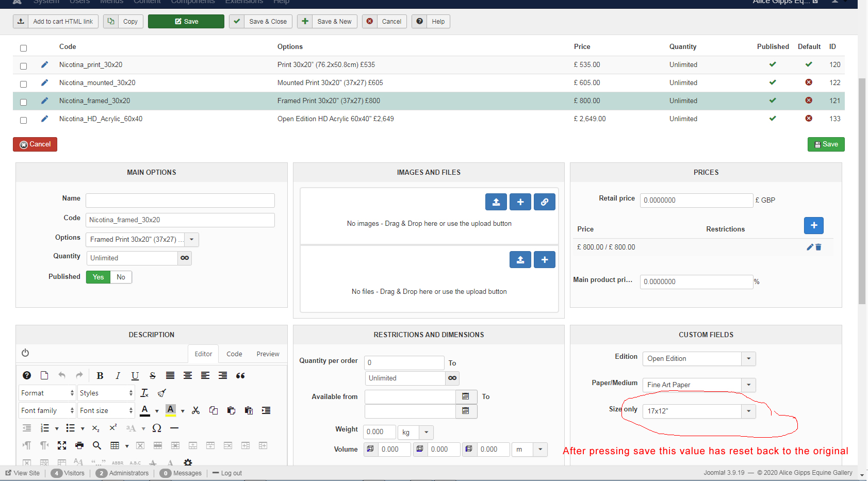
Task: Pick the black text color swatch
Action: 145,410
